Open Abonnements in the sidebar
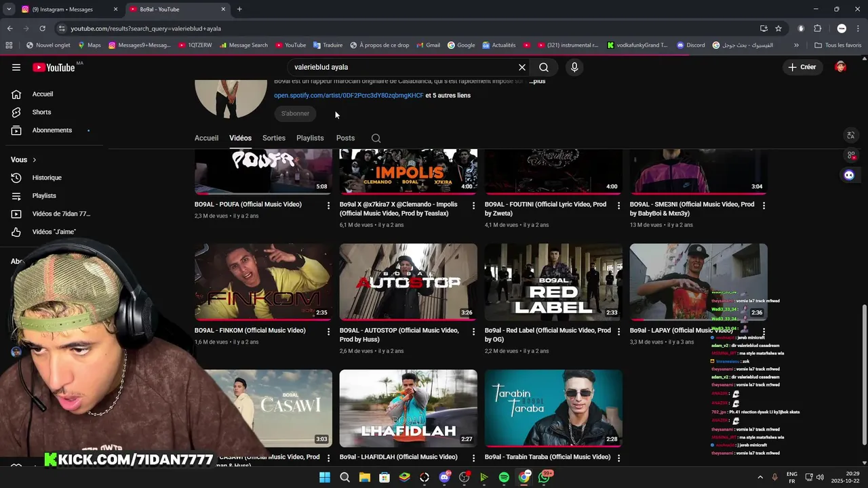 point(52,130)
